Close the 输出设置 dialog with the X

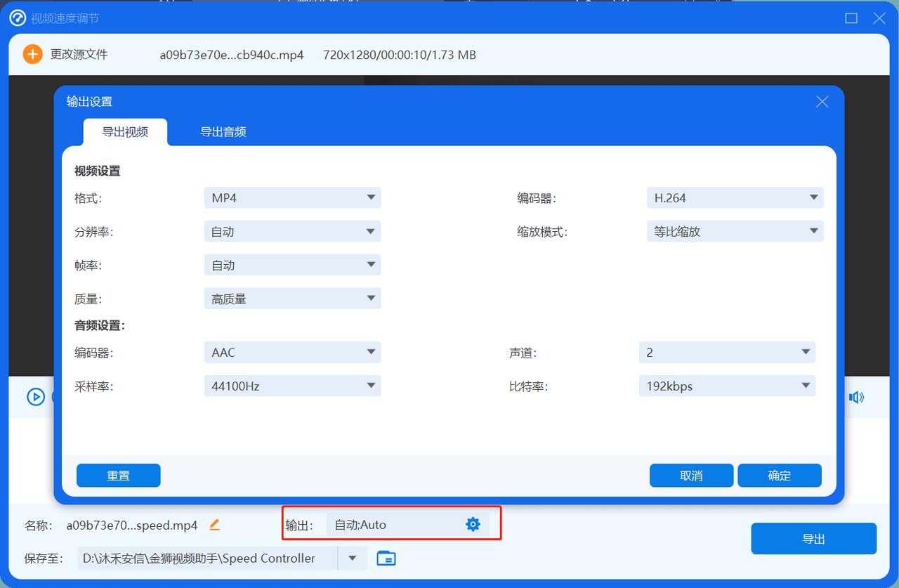coord(821,102)
